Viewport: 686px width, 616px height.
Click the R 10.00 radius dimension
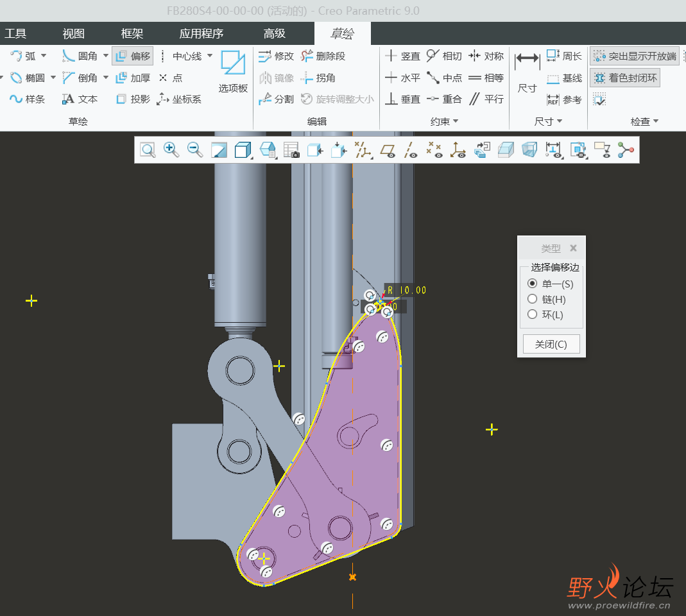(x=406, y=290)
